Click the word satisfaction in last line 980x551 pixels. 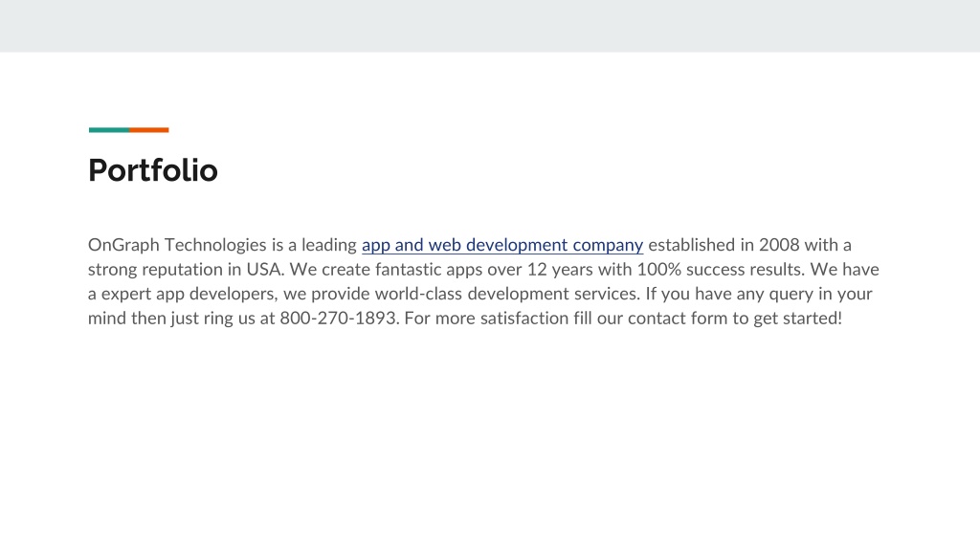tap(524, 318)
